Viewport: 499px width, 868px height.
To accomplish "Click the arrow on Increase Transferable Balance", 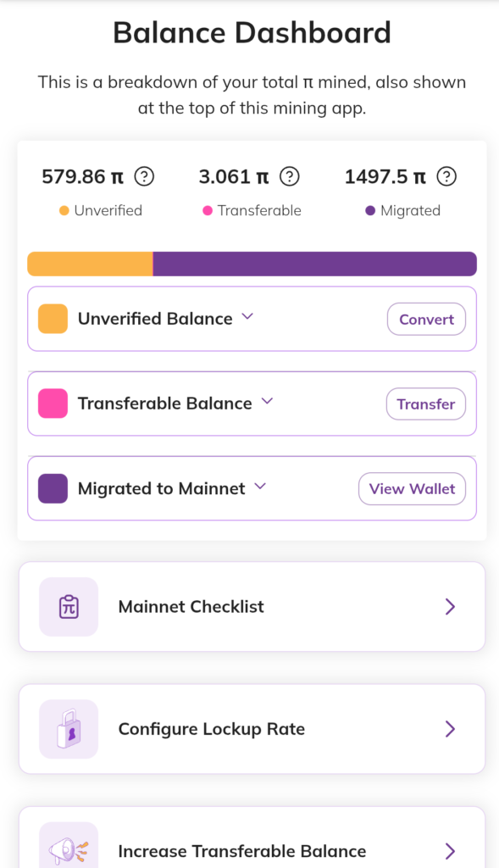I will point(451,851).
